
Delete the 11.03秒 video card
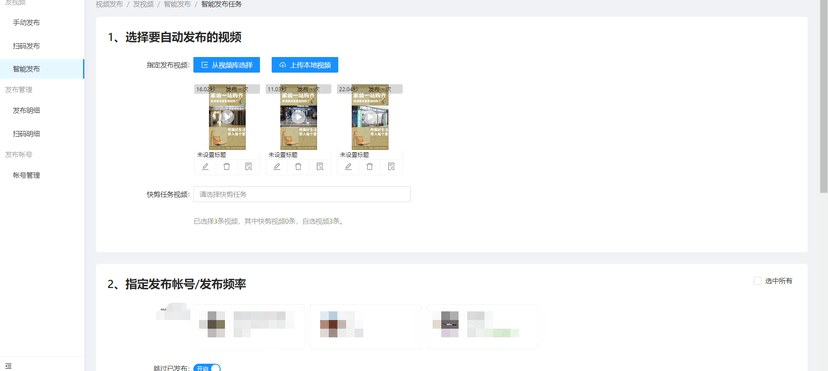coord(298,167)
